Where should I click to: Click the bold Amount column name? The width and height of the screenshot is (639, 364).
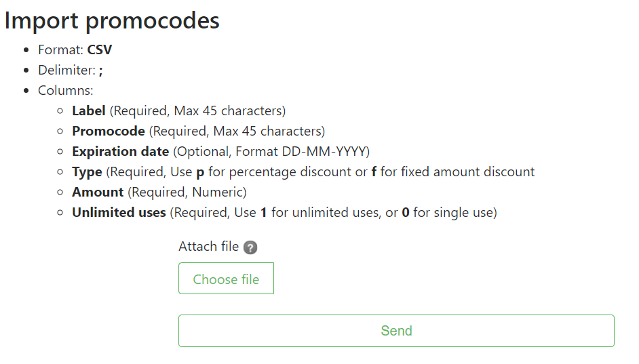[98, 193]
